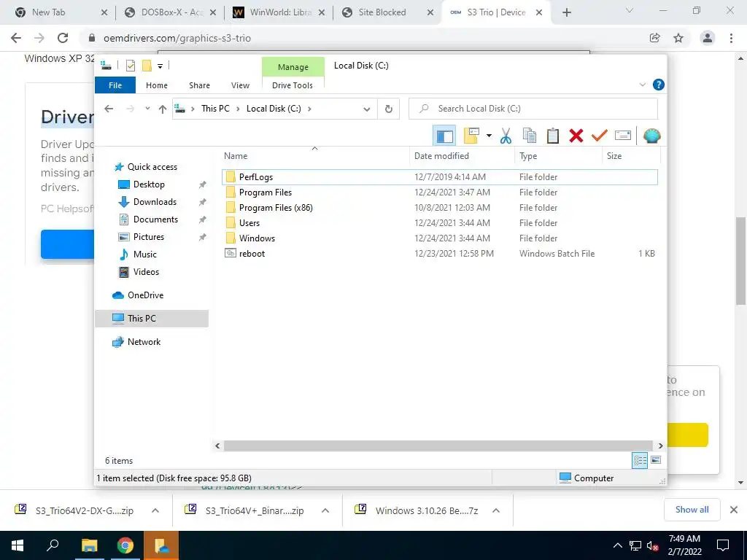Share this page icon in Chrome
The image size is (747, 560).
(x=655, y=38)
